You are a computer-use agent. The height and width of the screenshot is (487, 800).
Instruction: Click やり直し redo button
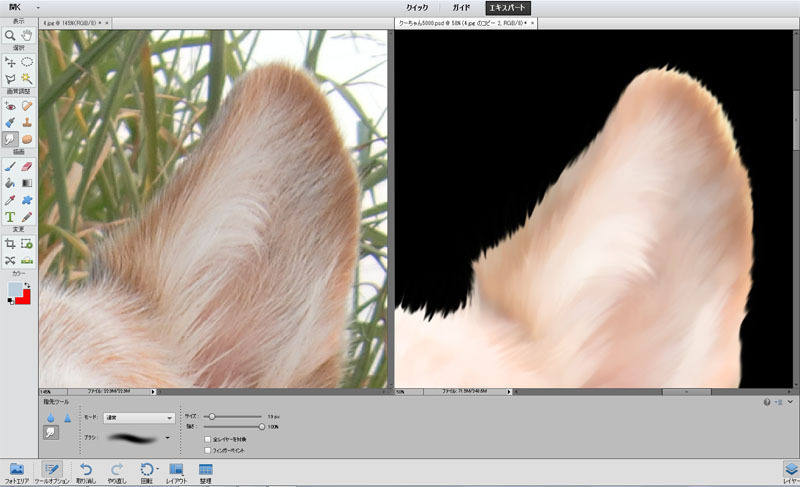(117, 472)
